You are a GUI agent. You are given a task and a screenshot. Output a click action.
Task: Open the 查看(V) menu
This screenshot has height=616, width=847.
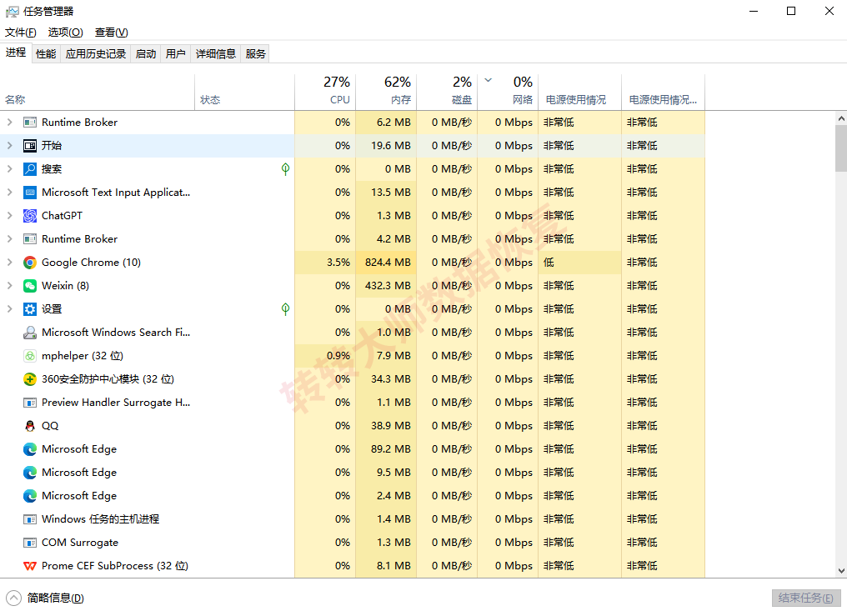pos(111,33)
